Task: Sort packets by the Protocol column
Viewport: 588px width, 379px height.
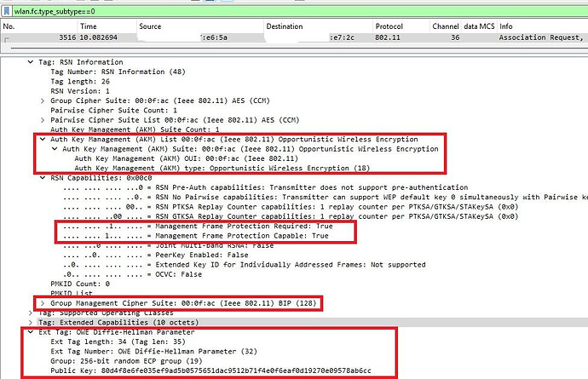Action: (x=401, y=26)
